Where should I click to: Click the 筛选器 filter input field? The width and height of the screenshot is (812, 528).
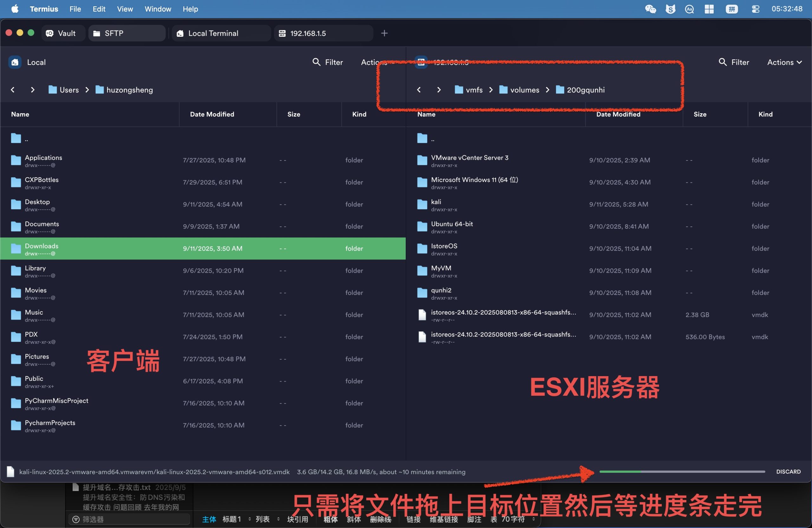[130, 519]
